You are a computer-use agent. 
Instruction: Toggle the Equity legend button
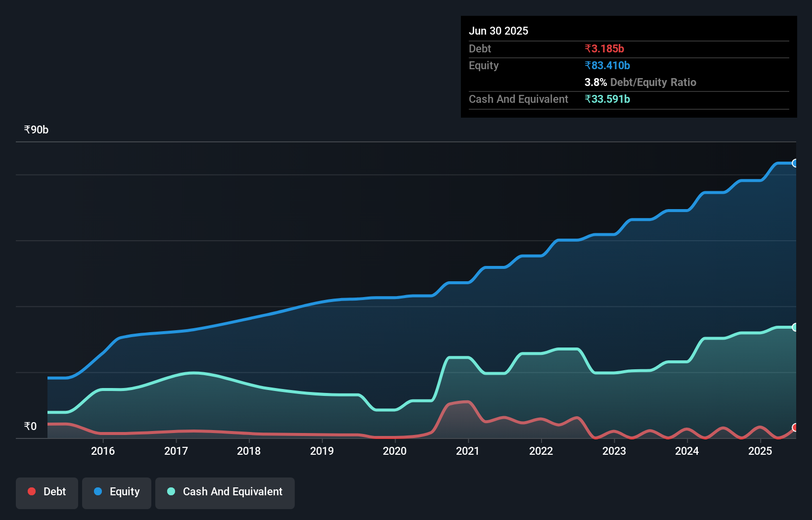tap(117, 493)
